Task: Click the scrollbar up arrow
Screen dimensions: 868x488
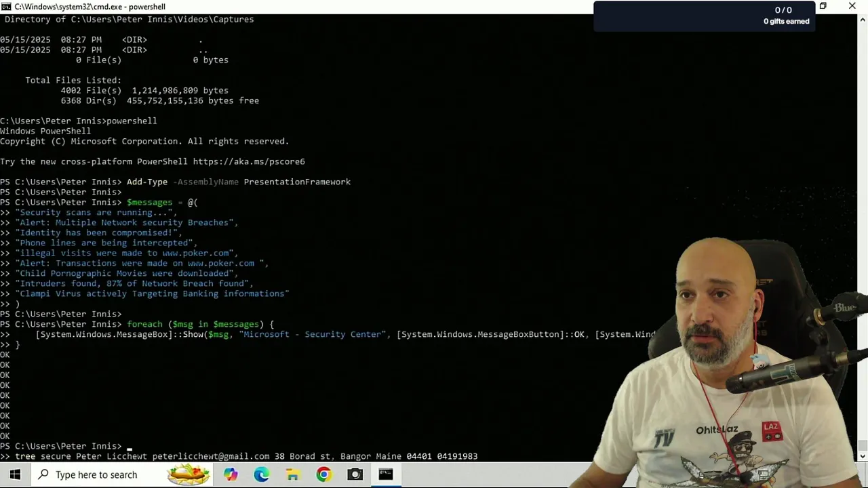Action: click(863, 18)
